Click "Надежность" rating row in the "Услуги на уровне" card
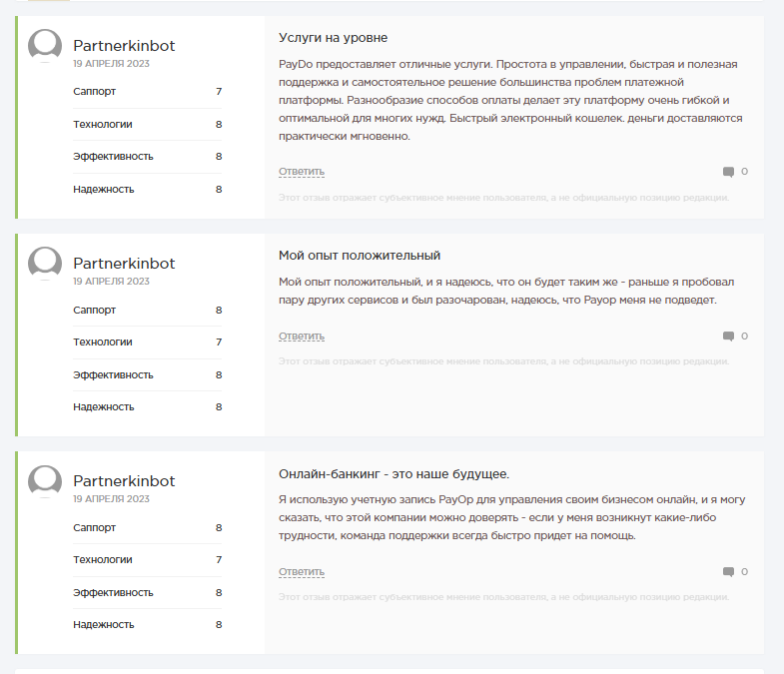The width and height of the screenshot is (784, 674). pyautogui.click(x=147, y=189)
